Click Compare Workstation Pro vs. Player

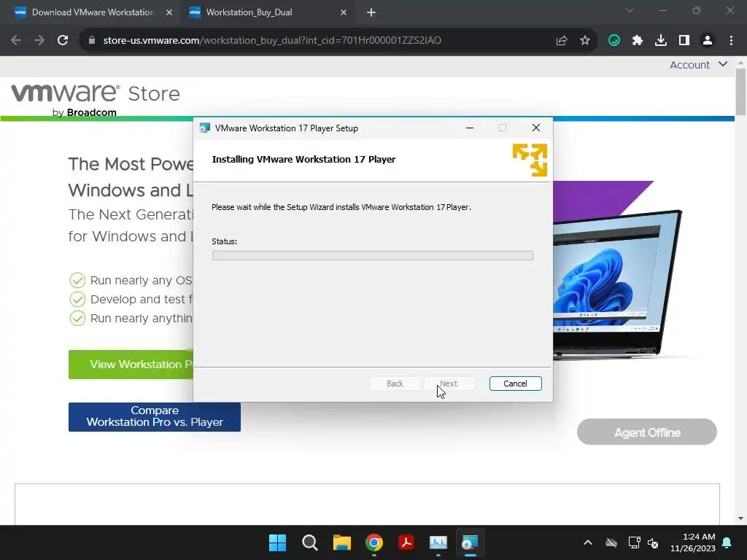click(x=155, y=416)
